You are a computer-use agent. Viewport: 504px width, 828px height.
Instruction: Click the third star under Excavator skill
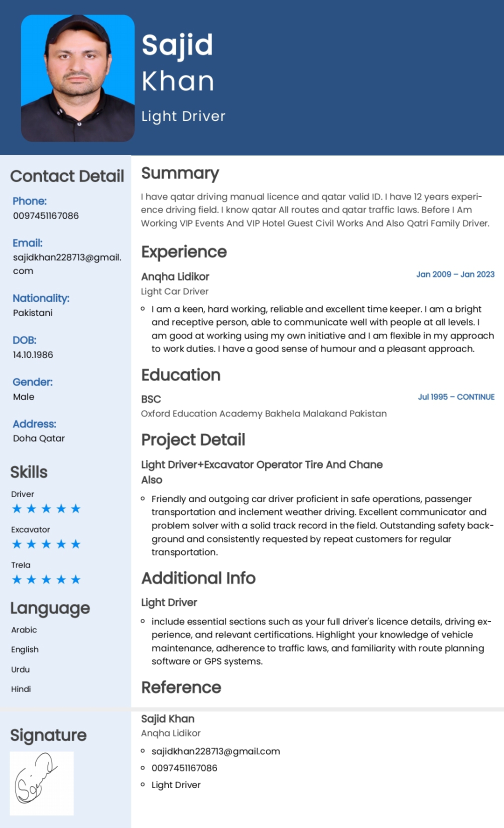tap(46, 544)
